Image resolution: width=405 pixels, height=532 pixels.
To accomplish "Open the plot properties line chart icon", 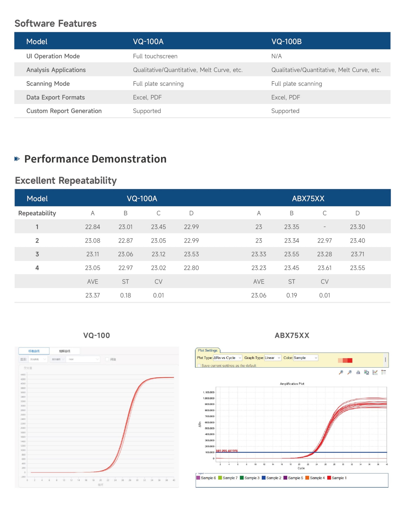I will [x=375, y=373].
